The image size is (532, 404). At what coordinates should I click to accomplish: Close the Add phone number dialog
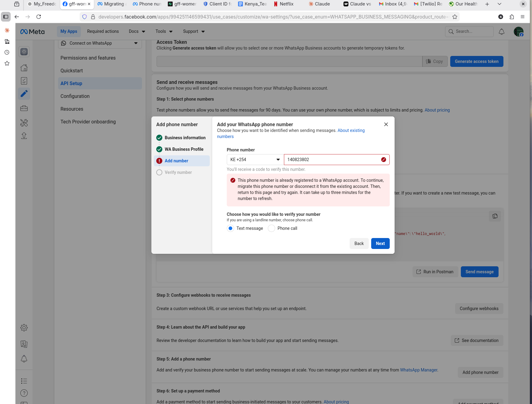386,124
